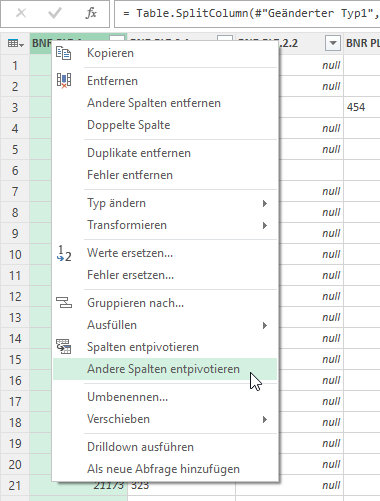Open filter dropdown of column ending .2.2
Image resolution: width=380 pixels, height=501 pixels.
(333, 43)
